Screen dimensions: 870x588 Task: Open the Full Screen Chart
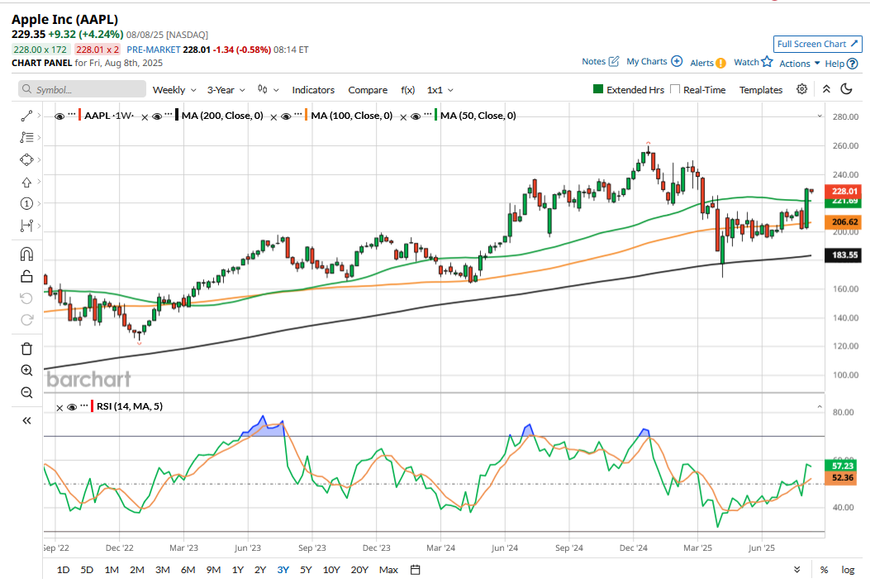pyautogui.click(x=818, y=44)
